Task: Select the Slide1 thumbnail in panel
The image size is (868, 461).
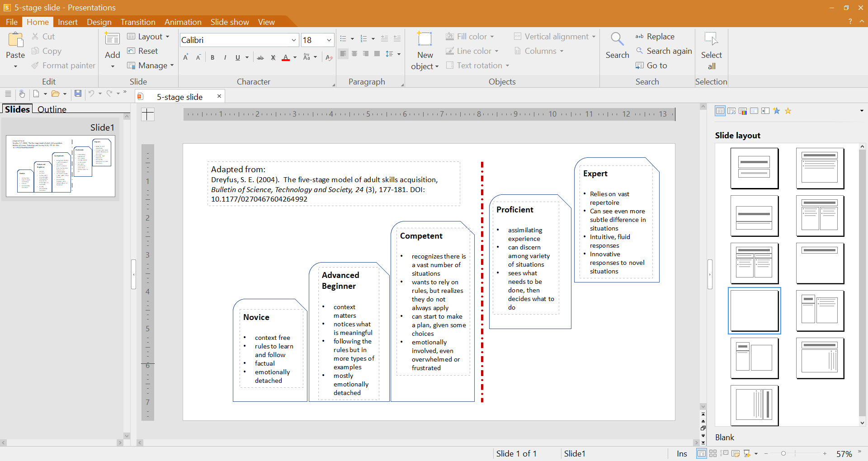Action: point(61,166)
